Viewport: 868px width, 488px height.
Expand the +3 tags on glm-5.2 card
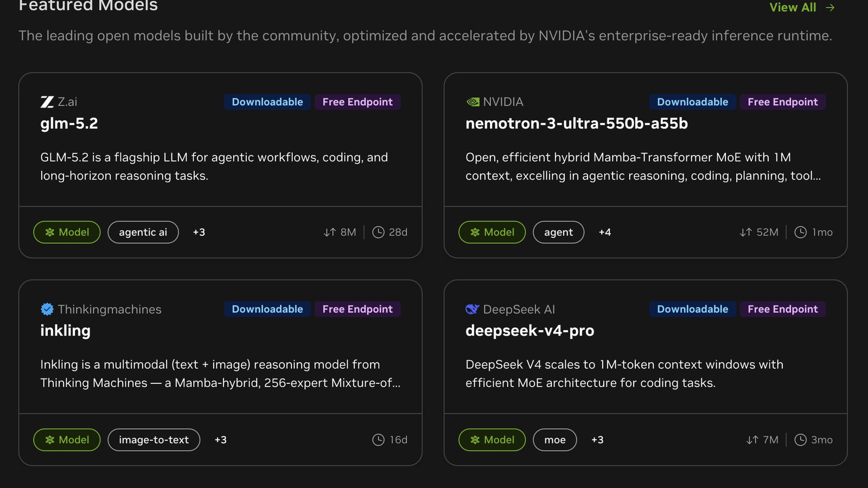(199, 232)
